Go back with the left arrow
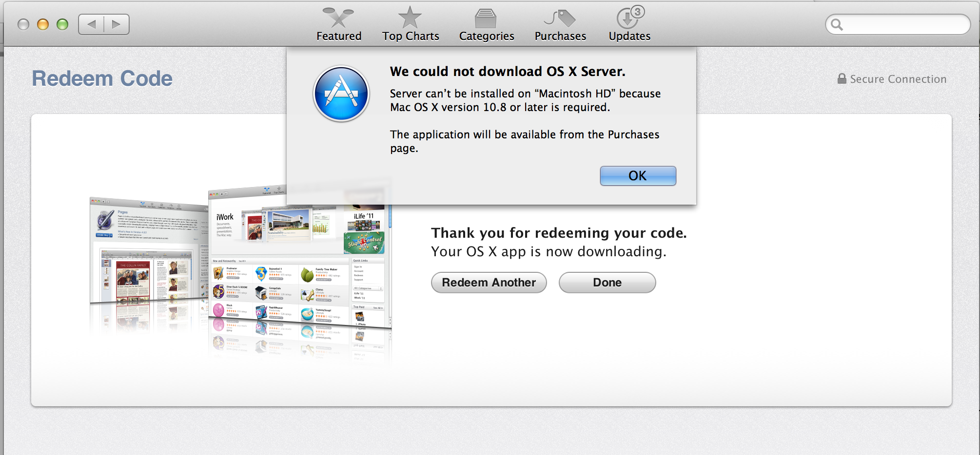Image resolution: width=980 pixels, height=455 pixels. tap(91, 24)
